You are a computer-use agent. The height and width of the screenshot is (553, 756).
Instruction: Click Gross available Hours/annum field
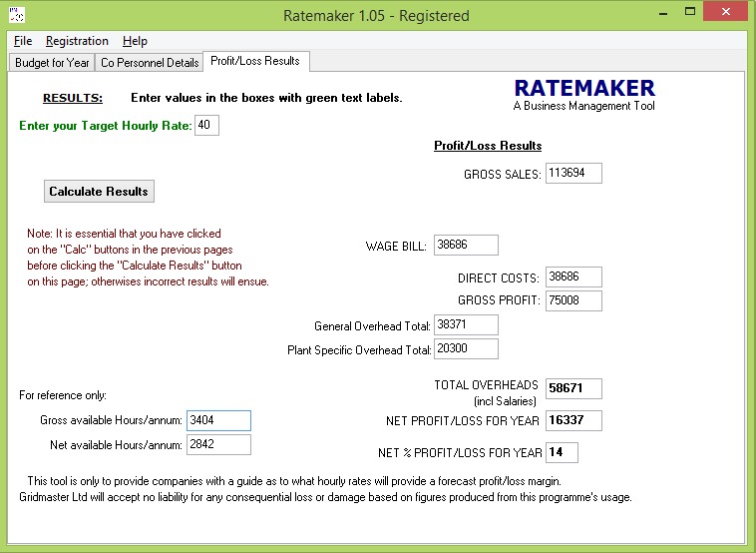[218, 421]
